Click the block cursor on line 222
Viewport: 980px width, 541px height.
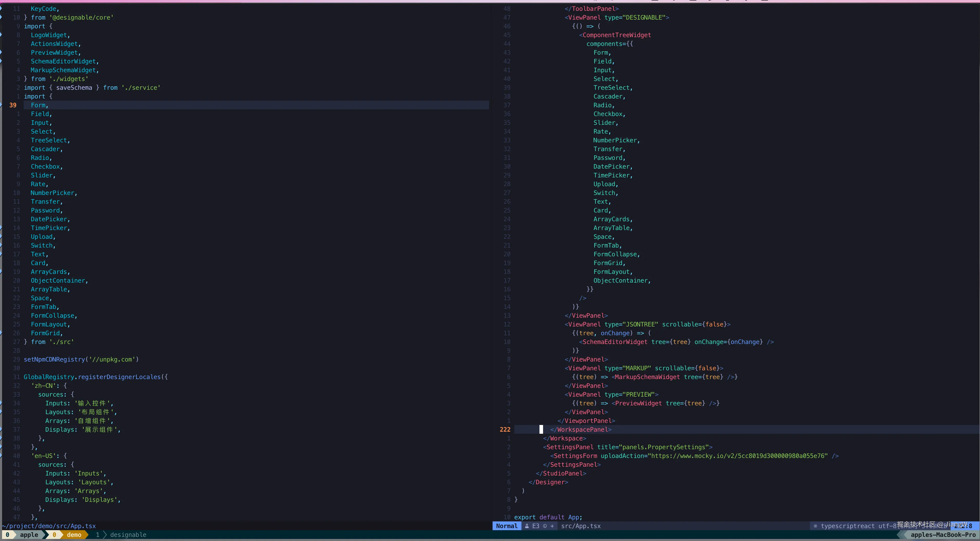[x=541, y=429]
